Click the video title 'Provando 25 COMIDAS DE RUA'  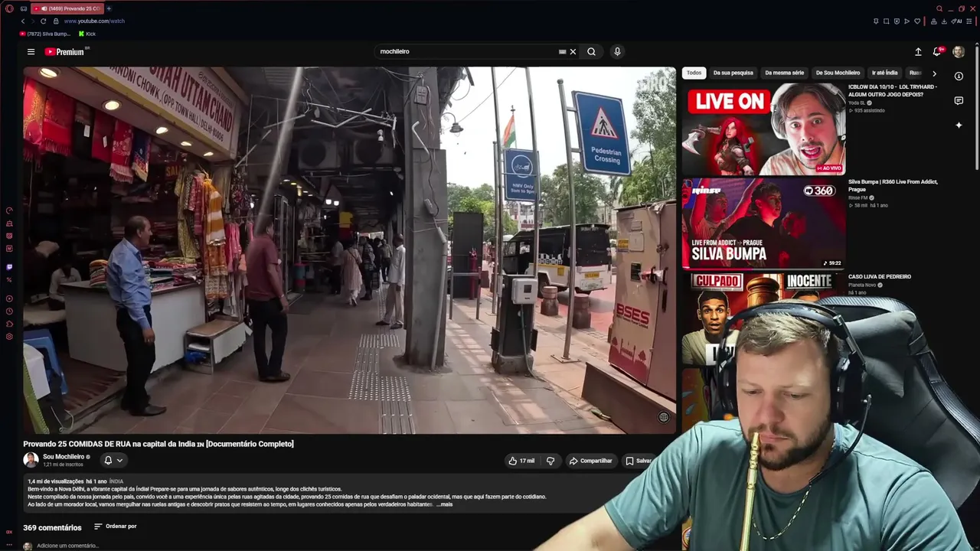[158, 444]
